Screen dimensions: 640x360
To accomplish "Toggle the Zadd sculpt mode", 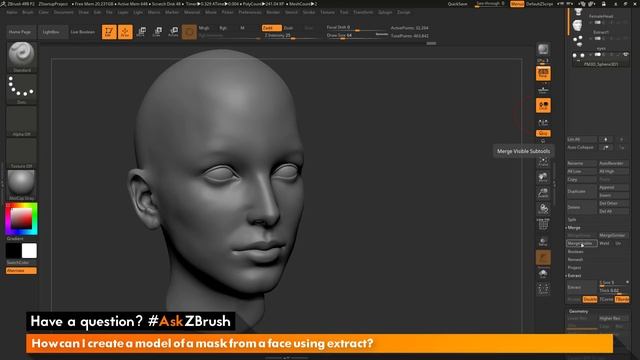I will [271, 28].
